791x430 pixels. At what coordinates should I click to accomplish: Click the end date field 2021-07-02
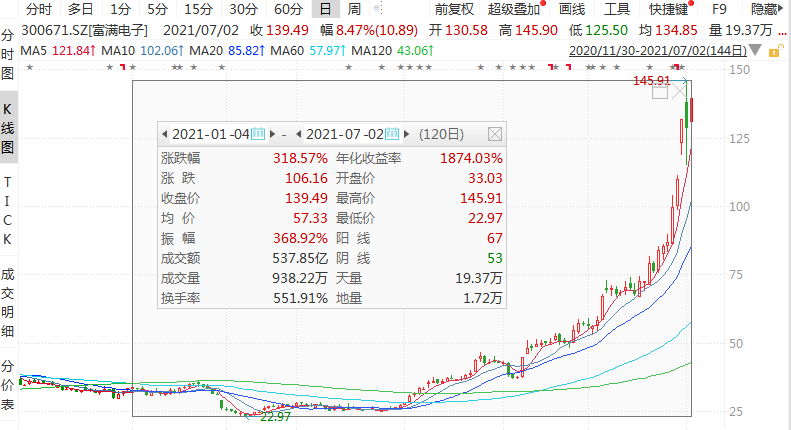click(345, 134)
